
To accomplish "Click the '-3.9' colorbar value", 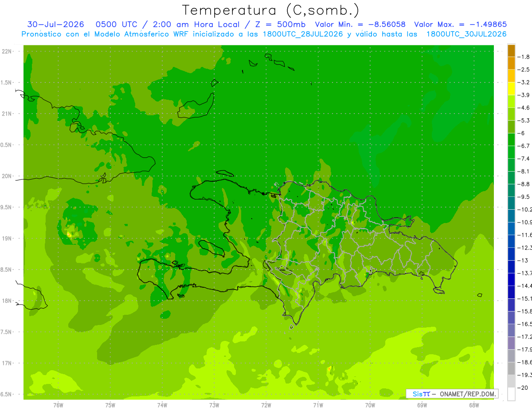I will click(x=524, y=95).
